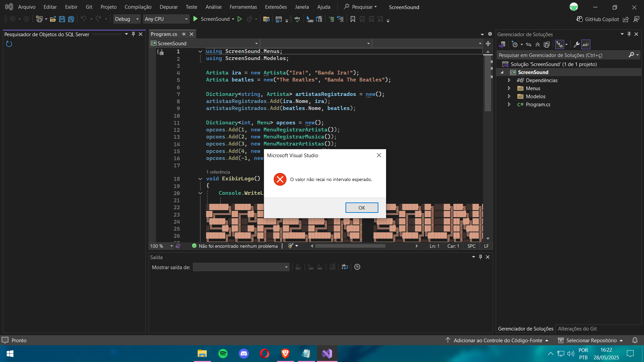Close the Microsoft Visual Studio error dialog
The image size is (644, 362).
tap(379, 155)
